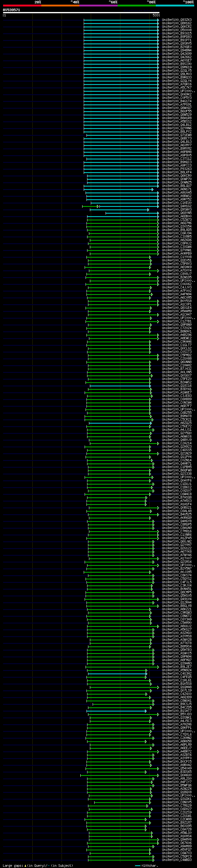
Task: Click the red ~20% identity legend segment
Action: (22, 6)
